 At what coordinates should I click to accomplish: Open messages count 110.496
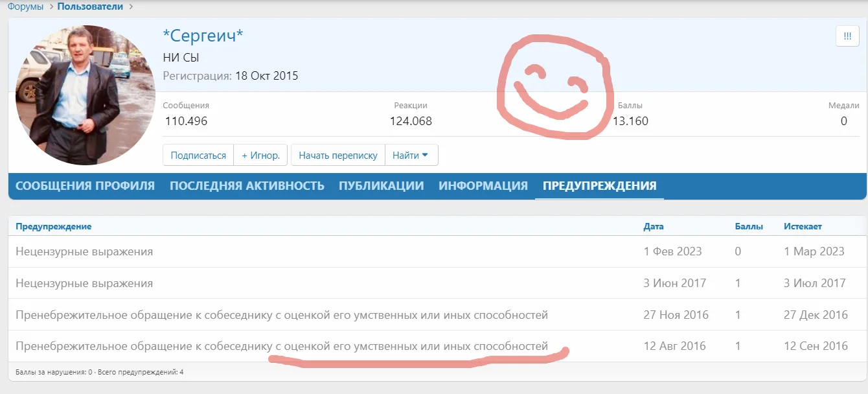(186, 121)
